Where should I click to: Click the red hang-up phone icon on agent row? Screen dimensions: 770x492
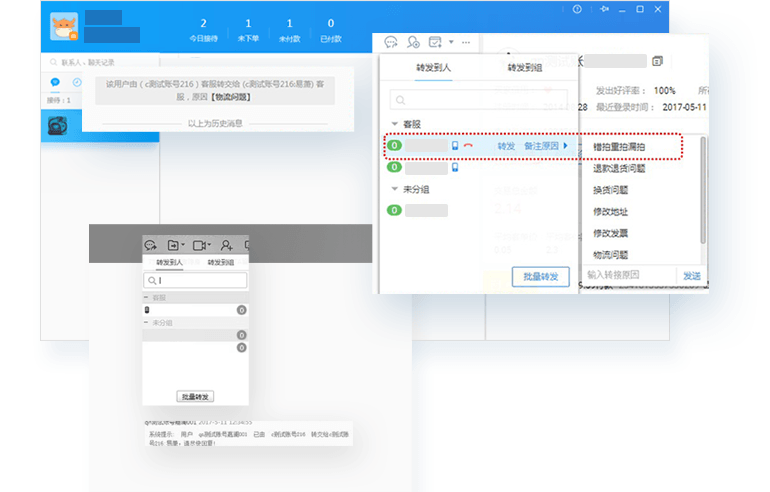click(468, 145)
